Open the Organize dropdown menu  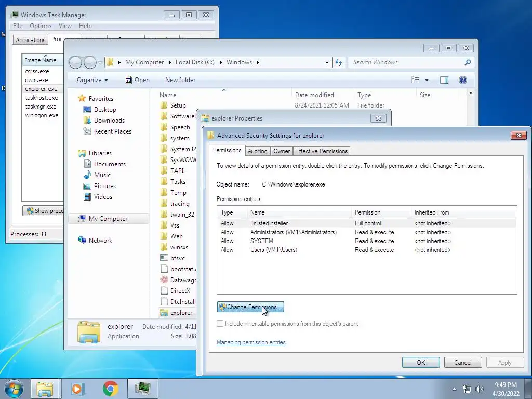click(92, 80)
